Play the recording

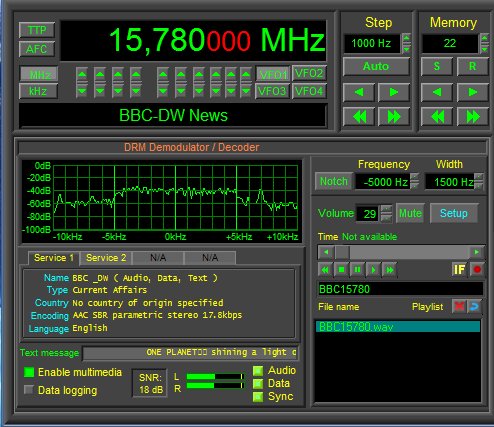(373, 270)
